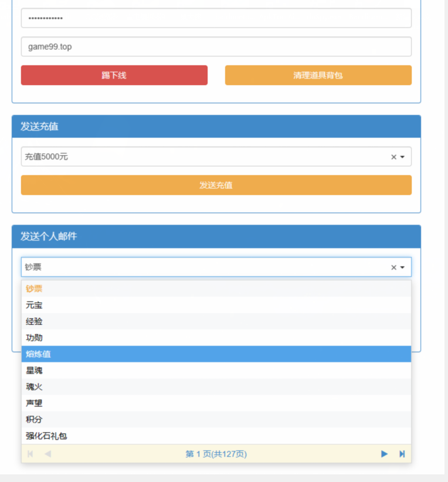Click the game99.top input field

pos(216,47)
